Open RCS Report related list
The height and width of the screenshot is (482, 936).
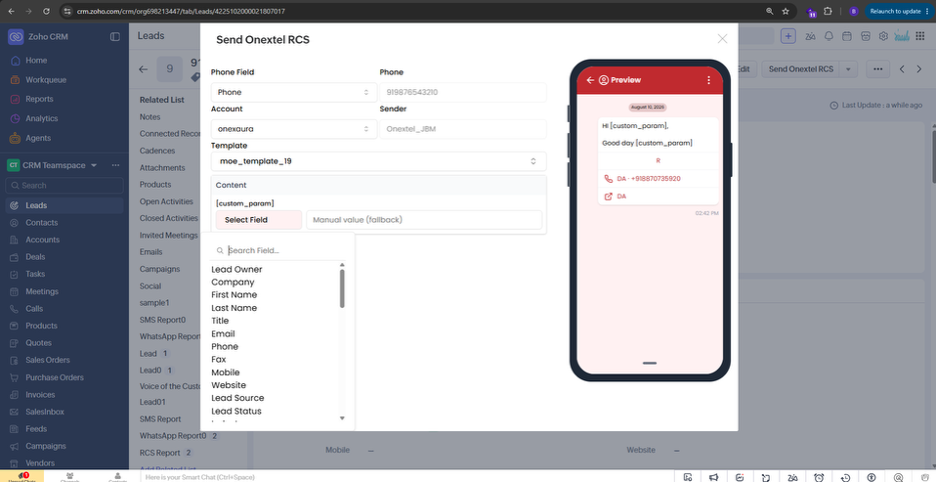coord(160,453)
